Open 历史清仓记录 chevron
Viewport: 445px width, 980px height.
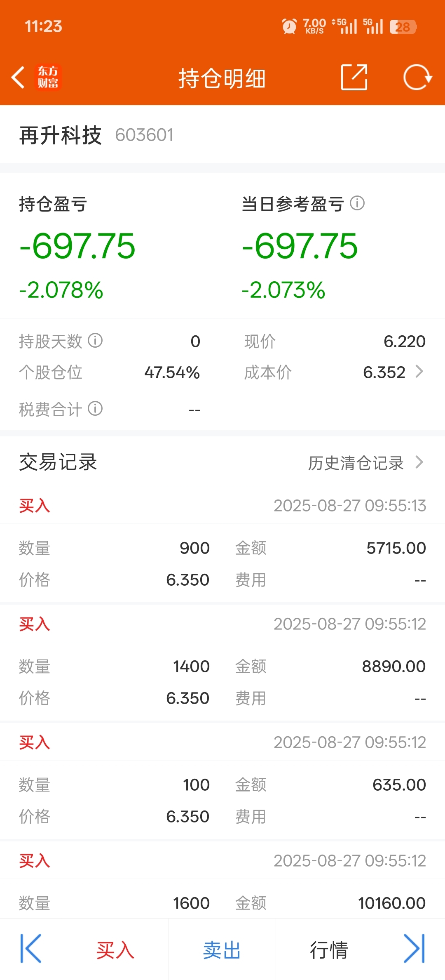pos(419,462)
